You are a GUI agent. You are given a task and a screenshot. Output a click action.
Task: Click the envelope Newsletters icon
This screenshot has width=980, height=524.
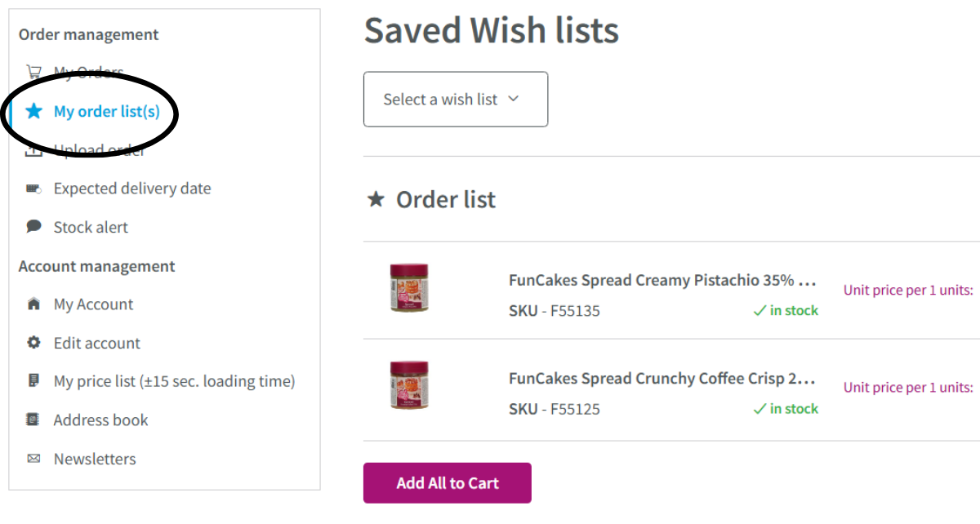33,459
